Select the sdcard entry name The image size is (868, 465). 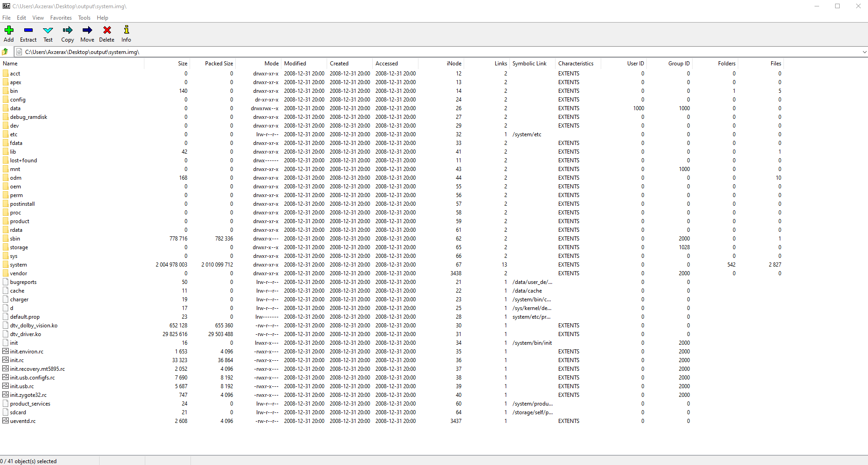18,412
